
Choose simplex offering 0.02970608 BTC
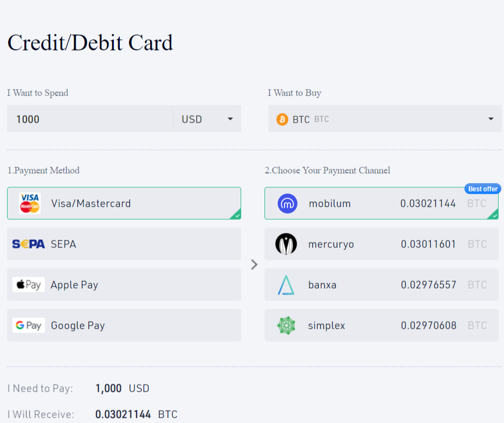pyautogui.click(x=381, y=325)
